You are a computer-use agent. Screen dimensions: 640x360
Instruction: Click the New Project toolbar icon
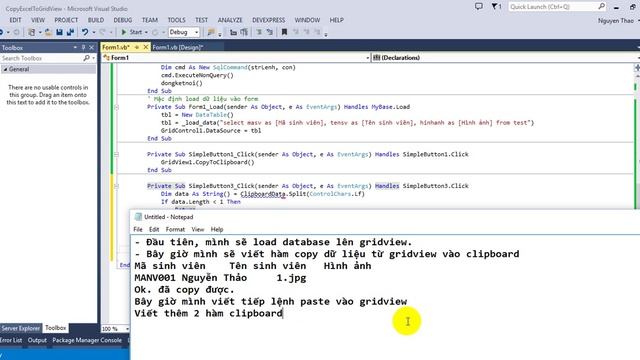[x=31, y=32]
